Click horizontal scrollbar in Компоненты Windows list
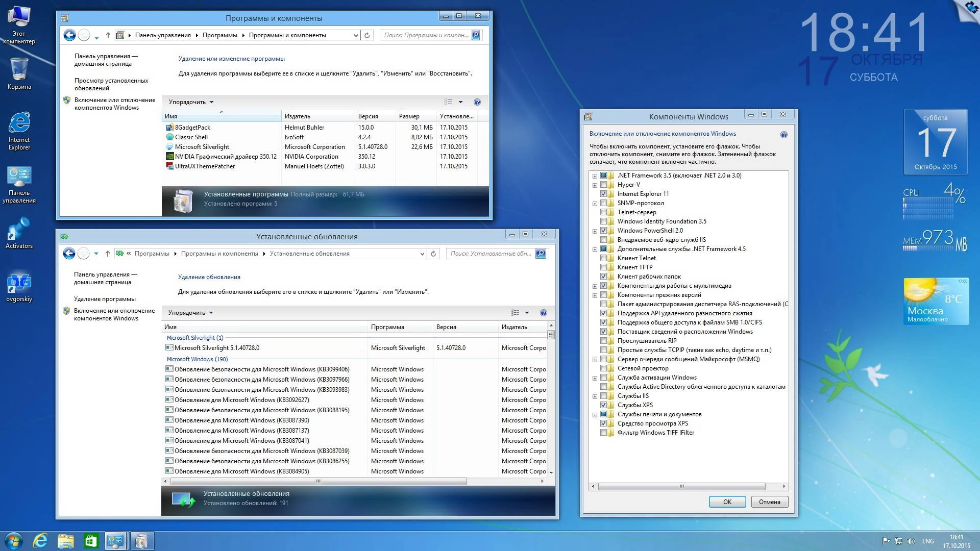 (681, 487)
